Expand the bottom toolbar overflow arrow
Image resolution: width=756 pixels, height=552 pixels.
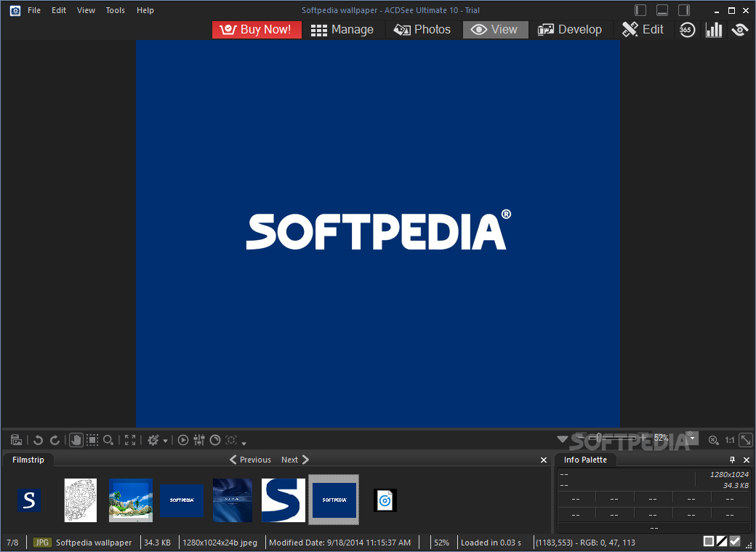coord(244,443)
